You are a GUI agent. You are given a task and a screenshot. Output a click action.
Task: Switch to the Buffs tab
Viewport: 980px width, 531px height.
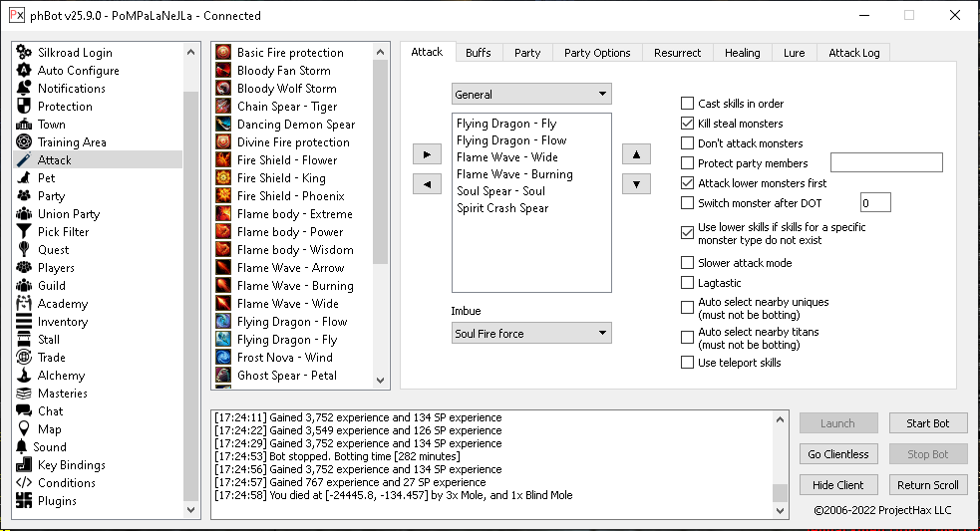(479, 53)
